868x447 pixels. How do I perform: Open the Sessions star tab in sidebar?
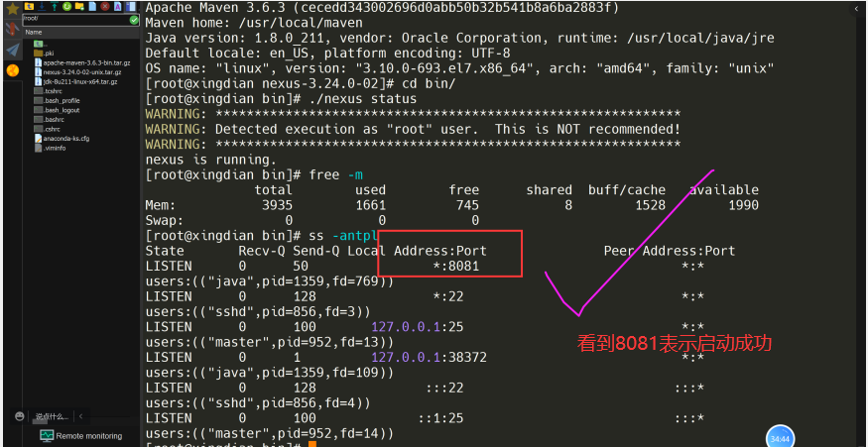(x=12, y=9)
